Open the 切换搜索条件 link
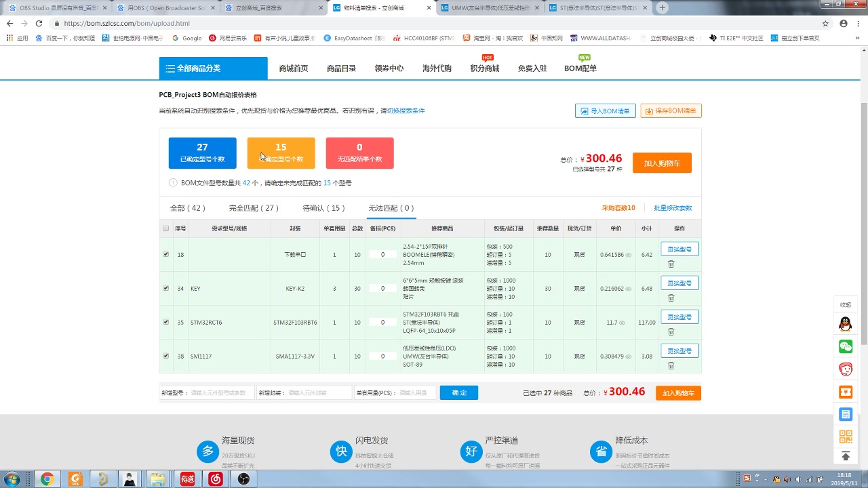The image size is (868, 488). (x=406, y=111)
